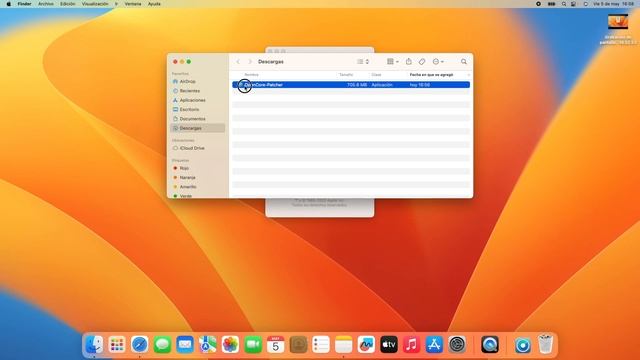Launch Safari from the Dock
The image size is (640, 360).
coord(140,345)
